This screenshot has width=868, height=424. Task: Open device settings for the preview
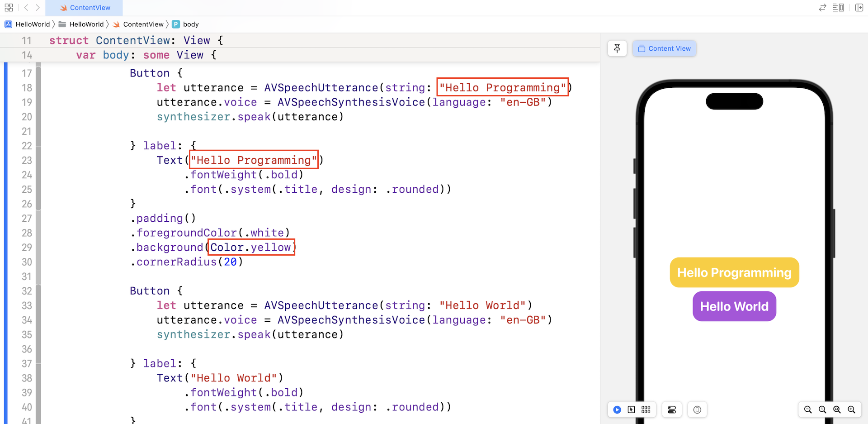(672, 410)
